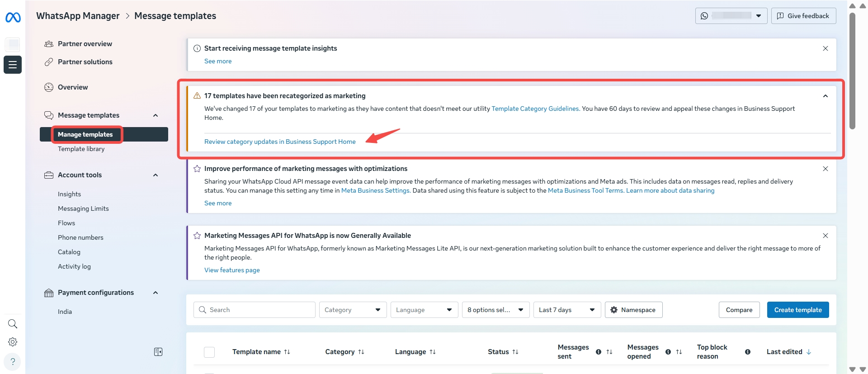Tick the select-all templates checkbox

coord(209,352)
